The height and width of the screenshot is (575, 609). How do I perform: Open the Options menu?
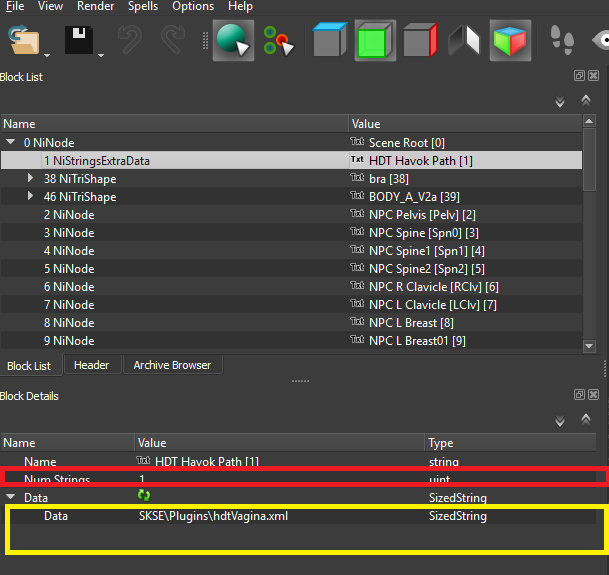[x=193, y=6]
